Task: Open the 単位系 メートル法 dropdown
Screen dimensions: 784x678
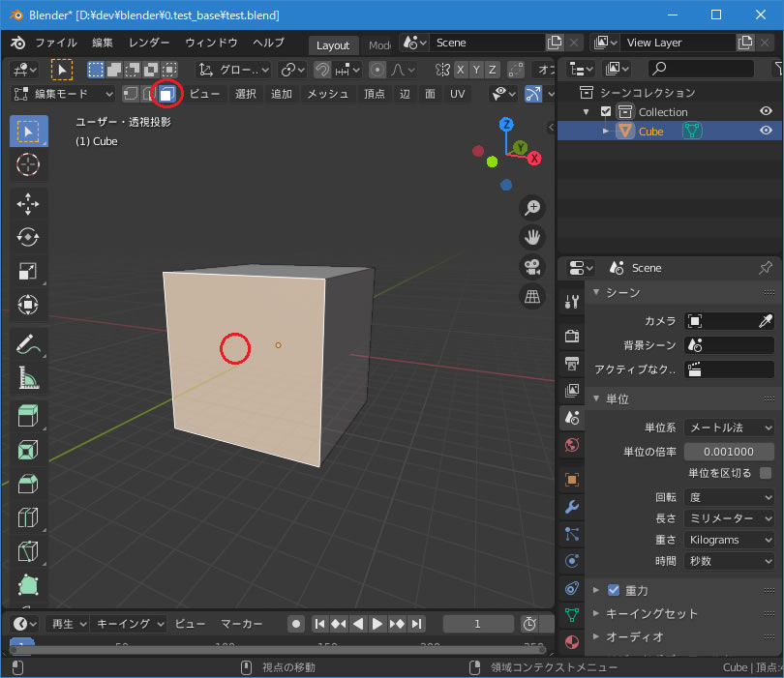Action: pos(729,427)
